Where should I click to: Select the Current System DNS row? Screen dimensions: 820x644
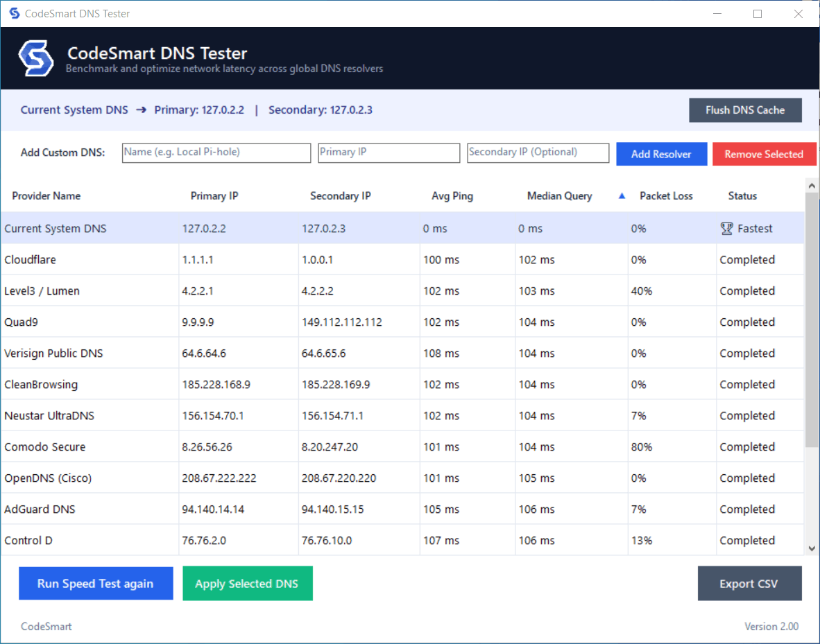tap(402, 229)
